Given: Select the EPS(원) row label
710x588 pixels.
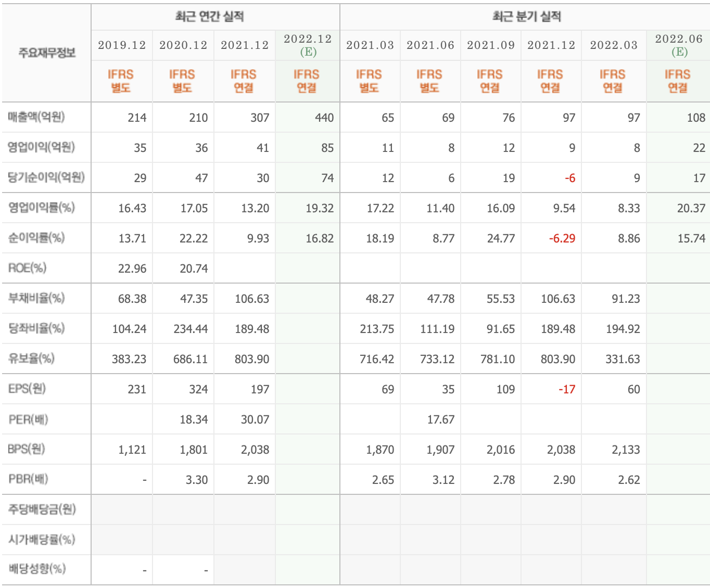Looking at the screenshot, I should (27, 389).
